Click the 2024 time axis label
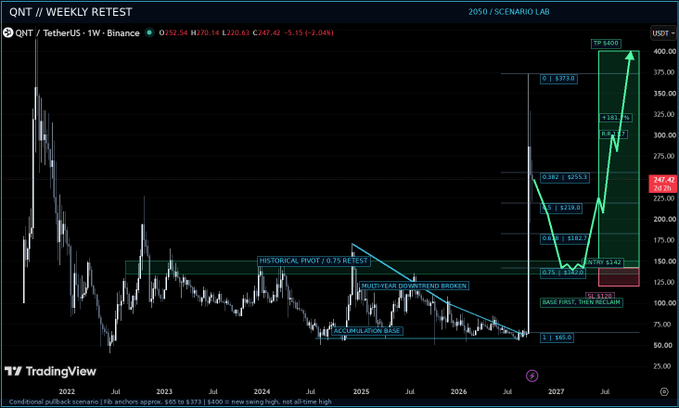Image resolution: width=679 pixels, height=408 pixels. 262,392
